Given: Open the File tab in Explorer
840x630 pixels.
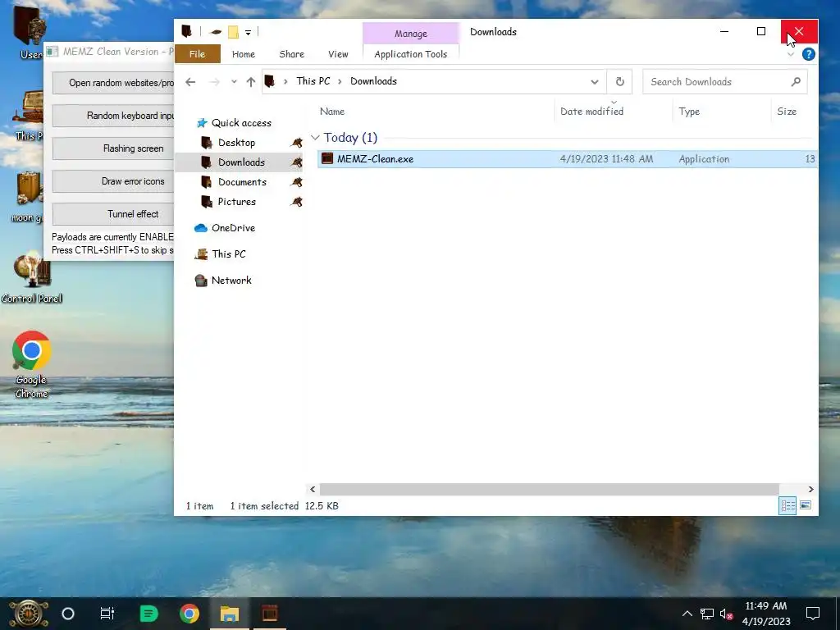Looking at the screenshot, I should [x=197, y=54].
